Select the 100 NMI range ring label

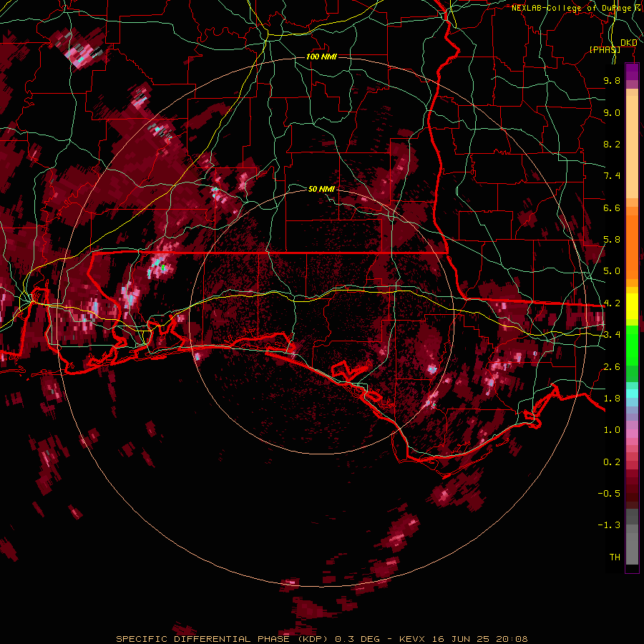tap(321, 57)
